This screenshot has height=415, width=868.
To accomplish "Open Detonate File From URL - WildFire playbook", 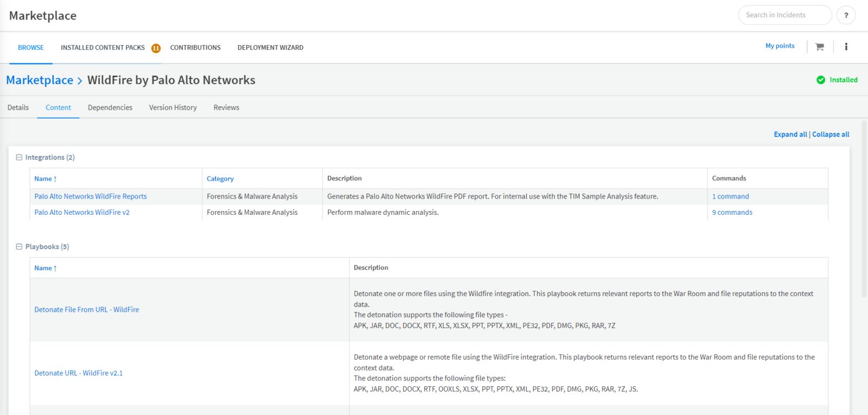I will tap(87, 310).
